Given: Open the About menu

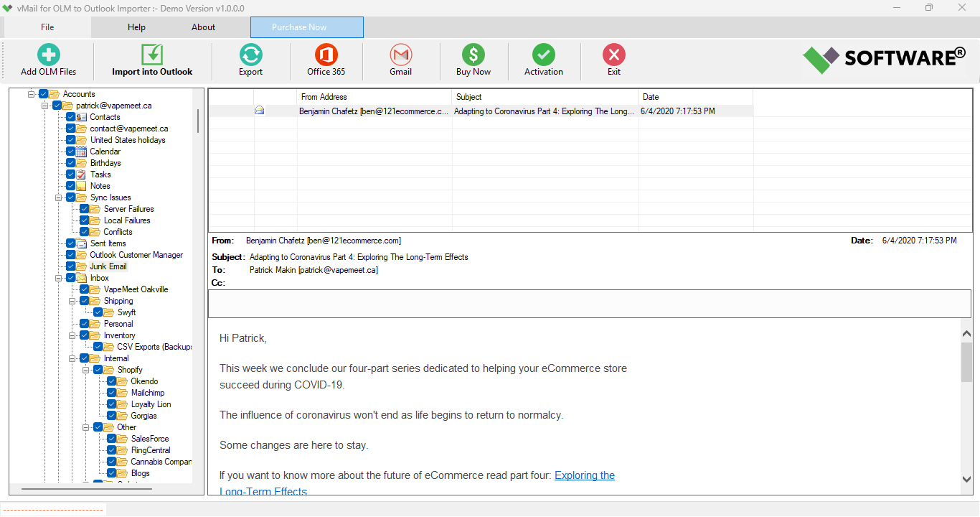Looking at the screenshot, I should tap(203, 27).
